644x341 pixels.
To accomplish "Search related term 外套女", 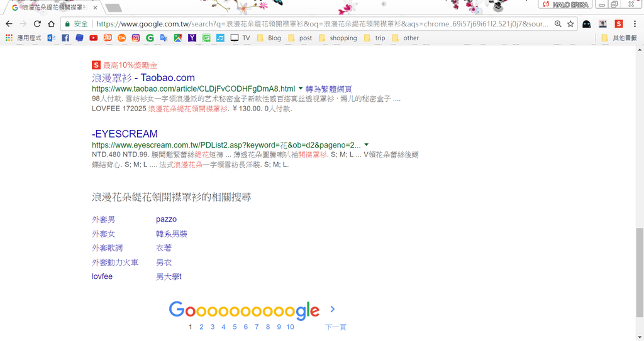I will coord(104,234).
